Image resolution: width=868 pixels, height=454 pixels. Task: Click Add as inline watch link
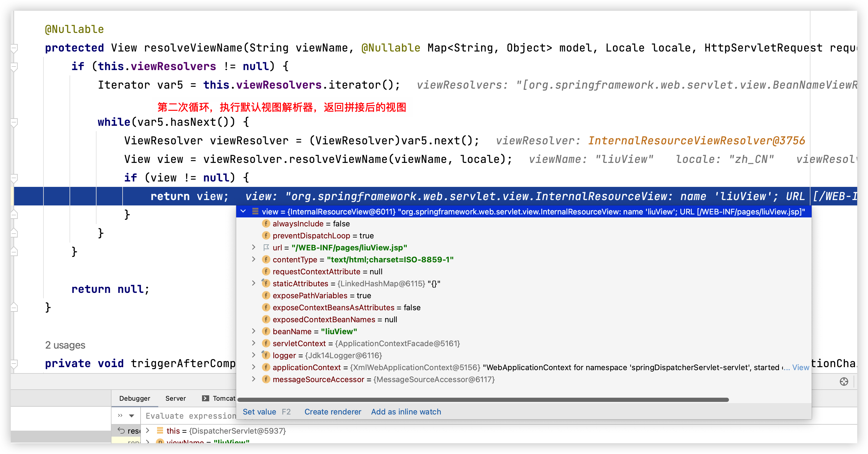[x=406, y=411]
